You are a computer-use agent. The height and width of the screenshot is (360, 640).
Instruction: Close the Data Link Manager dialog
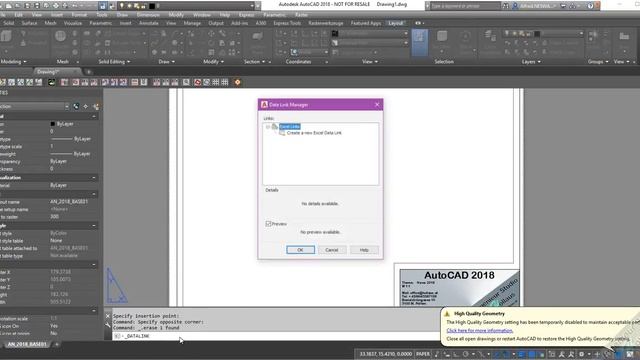coord(377,105)
